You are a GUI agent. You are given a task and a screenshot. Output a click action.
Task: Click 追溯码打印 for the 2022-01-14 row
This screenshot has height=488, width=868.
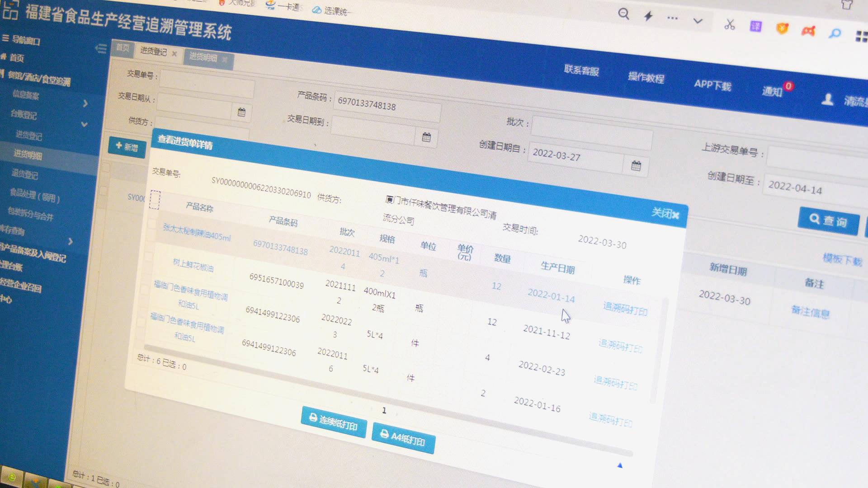625,309
